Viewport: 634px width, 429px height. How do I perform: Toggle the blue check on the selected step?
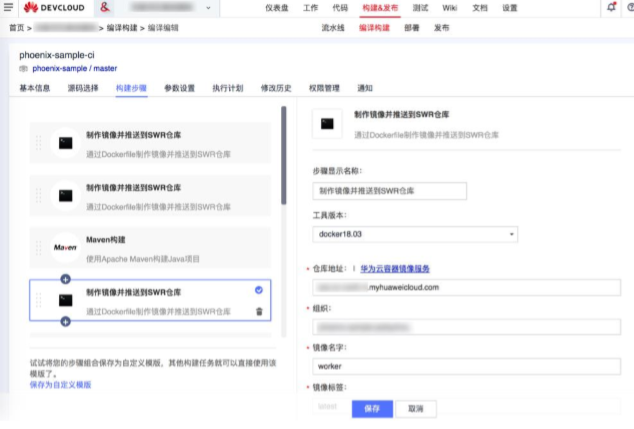[x=259, y=290]
